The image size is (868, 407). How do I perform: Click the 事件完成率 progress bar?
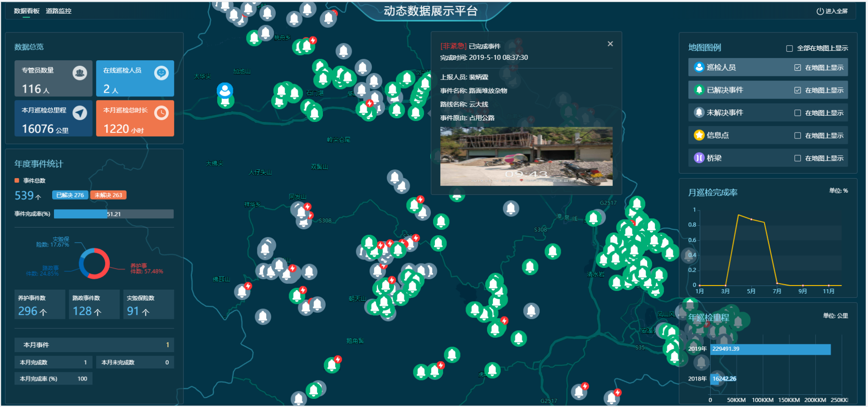click(113, 214)
